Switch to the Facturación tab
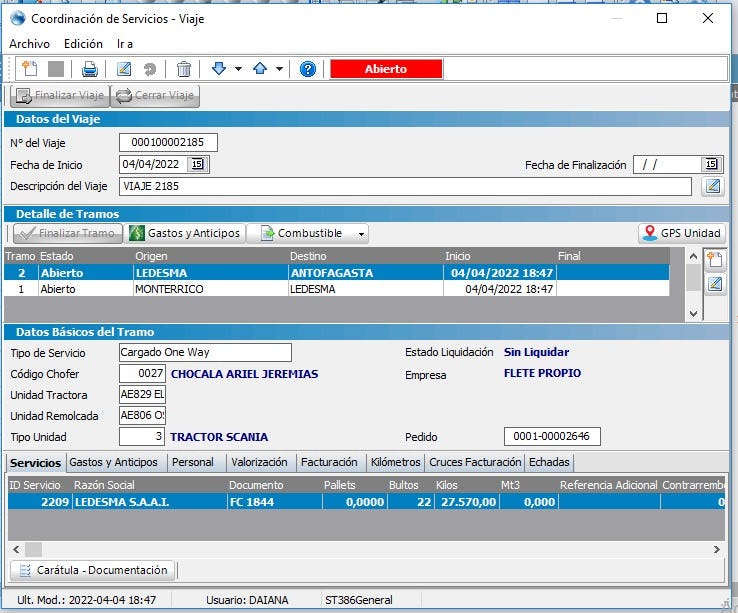 [329, 462]
